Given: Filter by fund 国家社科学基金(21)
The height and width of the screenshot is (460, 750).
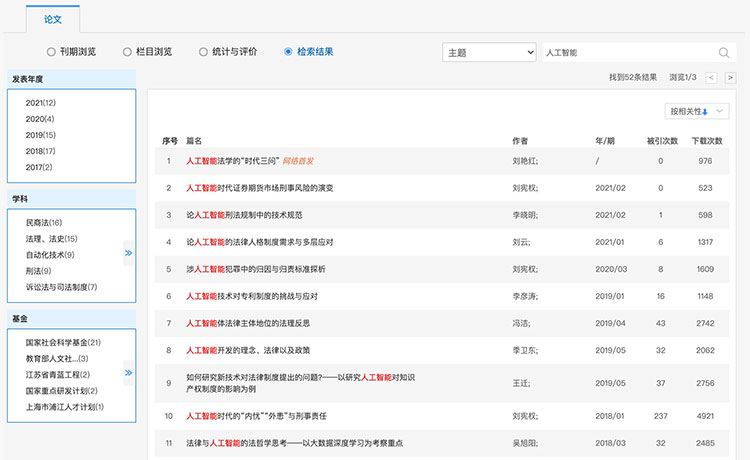Looking at the screenshot, I should [64, 343].
